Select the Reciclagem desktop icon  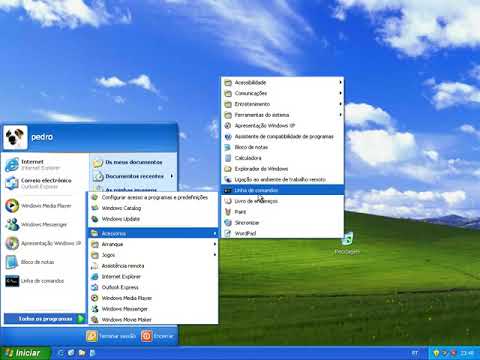[x=347, y=244]
